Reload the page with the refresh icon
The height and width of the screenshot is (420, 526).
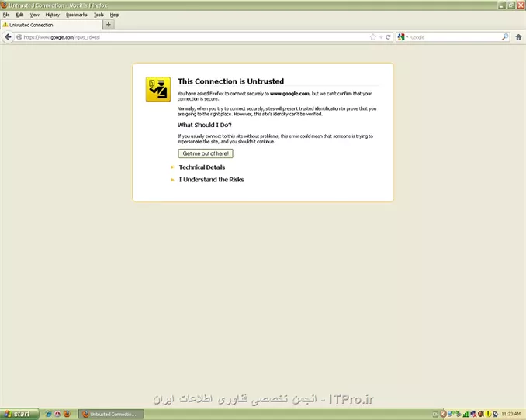tap(388, 37)
